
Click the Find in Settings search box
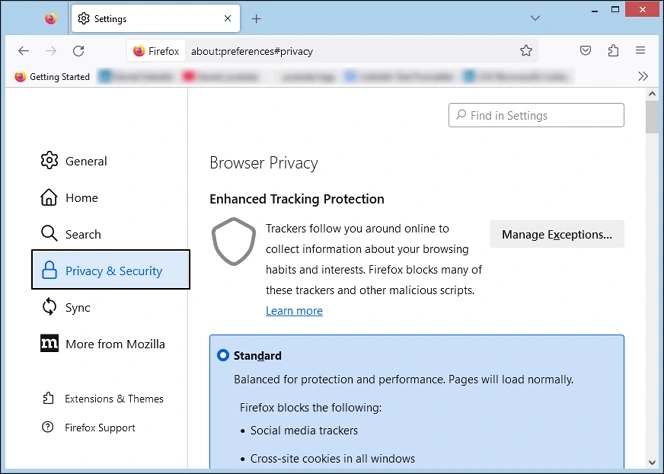coord(536,115)
